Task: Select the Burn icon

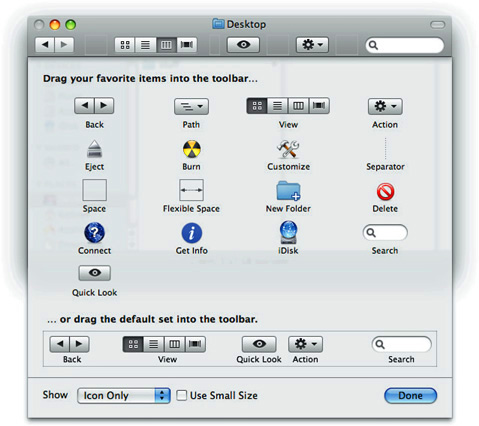Action: pyautogui.click(x=192, y=149)
